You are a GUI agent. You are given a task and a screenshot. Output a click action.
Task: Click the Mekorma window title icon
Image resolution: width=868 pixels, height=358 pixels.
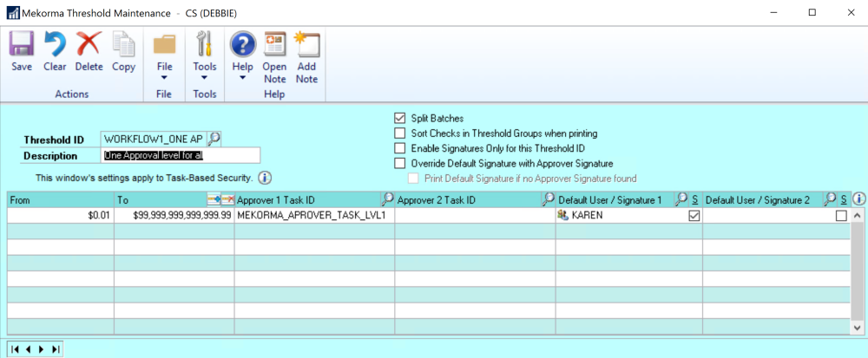(x=12, y=12)
